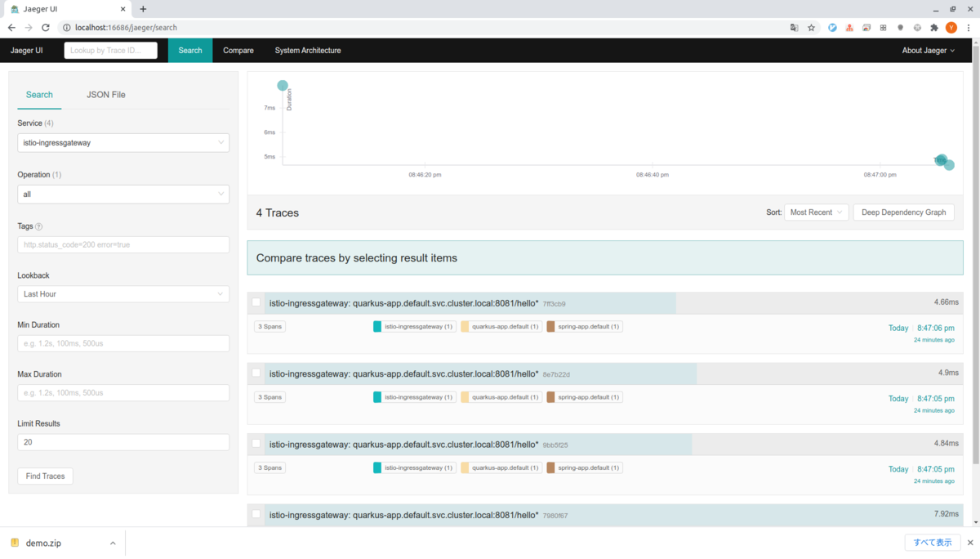Click the teal istio-ingressgateway tag in trace 7ff3cb9
The height and width of the screenshot is (559, 980).
point(414,327)
